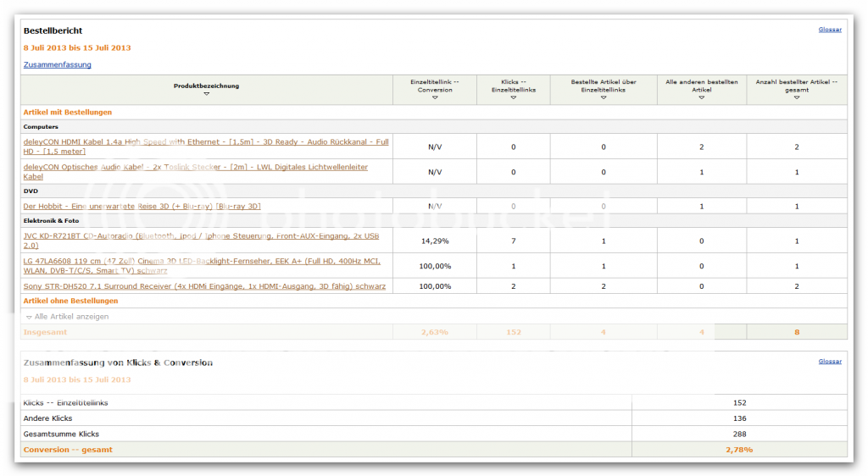The width and height of the screenshot is (868, 476).
Task: Click sort arrow under Alle anderen bestellten Artikel
Action: 701,97
